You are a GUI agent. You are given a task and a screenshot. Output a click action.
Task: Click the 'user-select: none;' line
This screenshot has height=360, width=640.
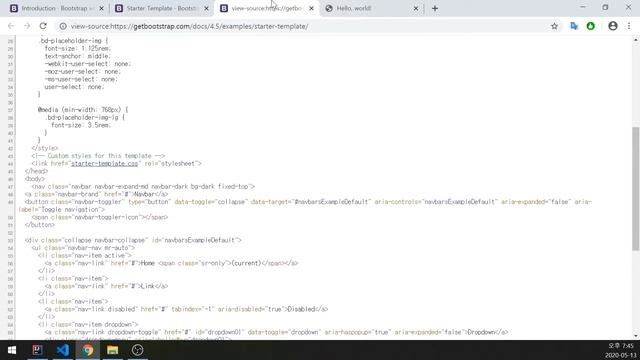74,87
